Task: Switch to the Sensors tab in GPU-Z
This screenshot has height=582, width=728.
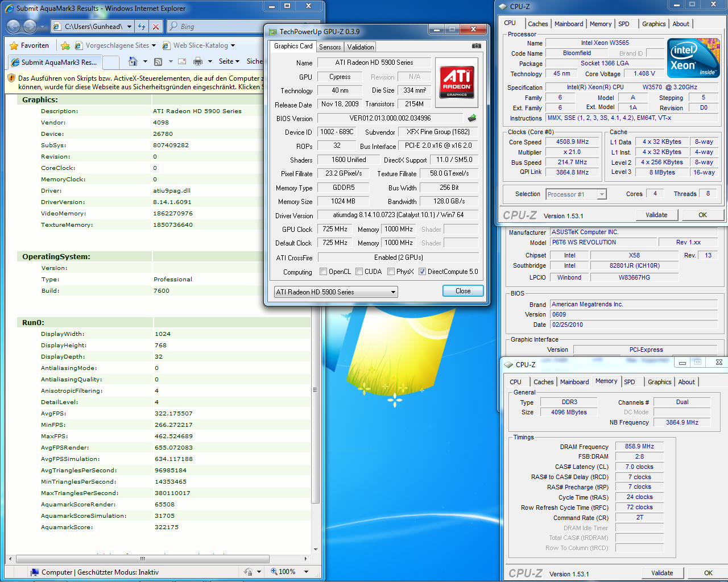Action: (330, 47)
